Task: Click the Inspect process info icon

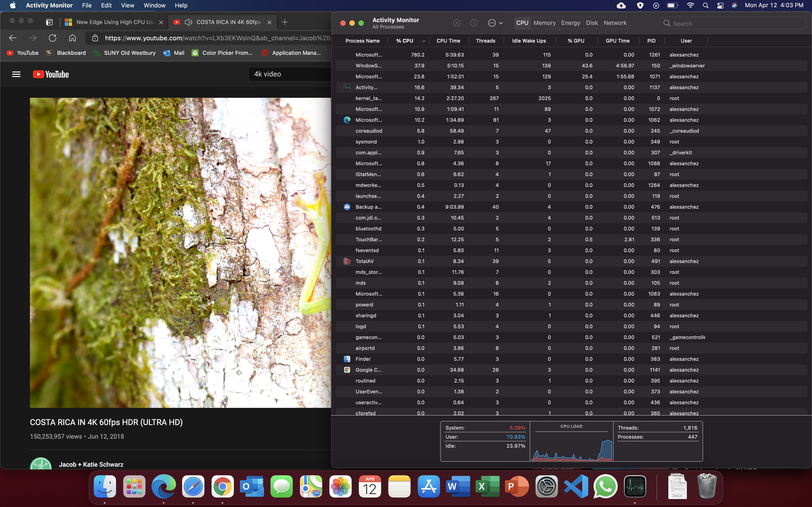Action: coord(474,23)
